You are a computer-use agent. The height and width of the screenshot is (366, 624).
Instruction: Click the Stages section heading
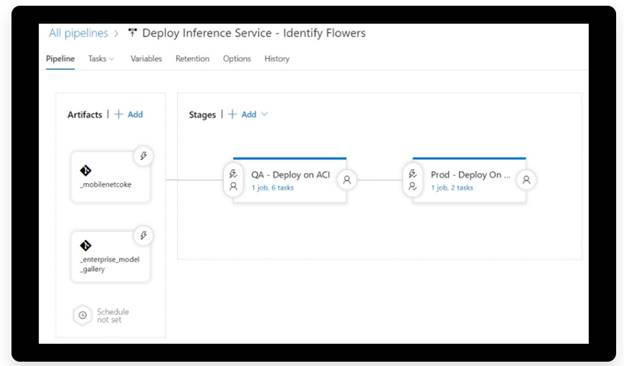point(202,115)
